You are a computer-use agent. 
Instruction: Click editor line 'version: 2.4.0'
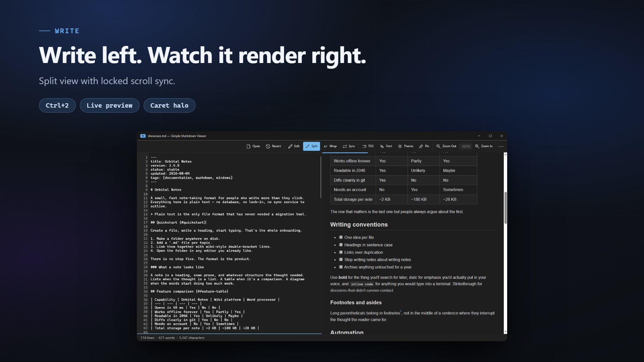pos(165,166)
